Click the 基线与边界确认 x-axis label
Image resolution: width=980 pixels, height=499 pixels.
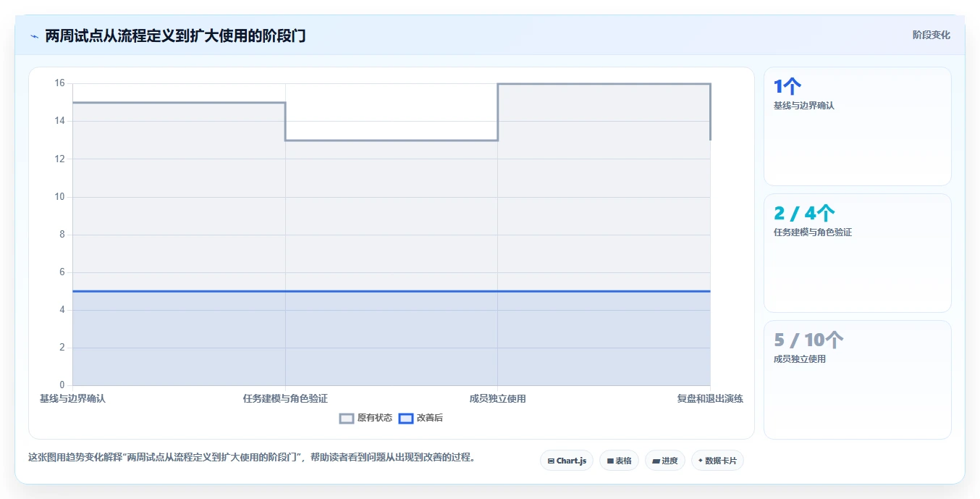point(72,398)
